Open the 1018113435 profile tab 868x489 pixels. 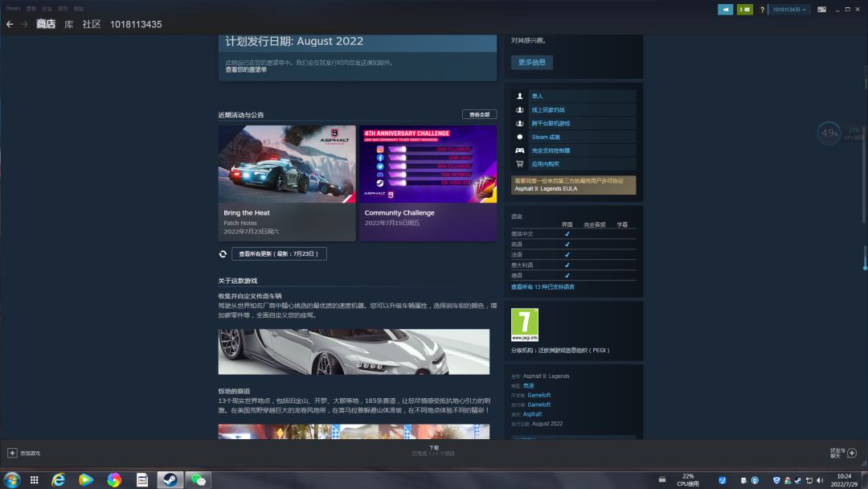click(x=136, y=24)
